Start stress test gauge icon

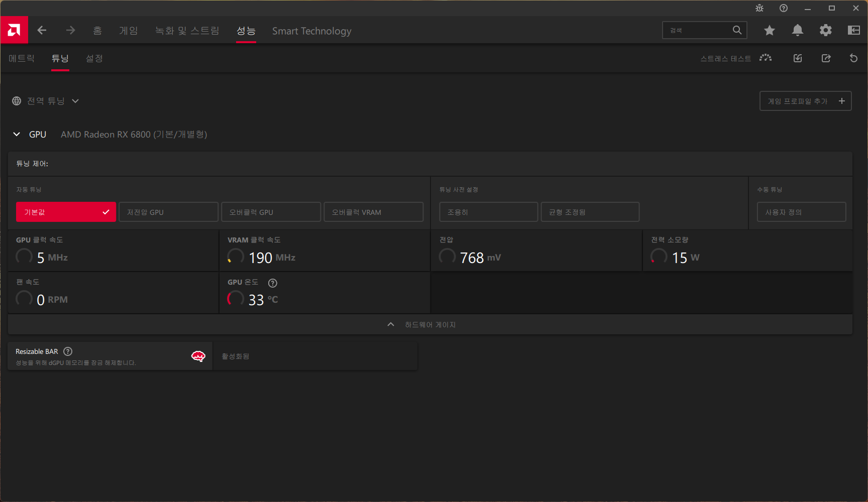pos(766,58)
